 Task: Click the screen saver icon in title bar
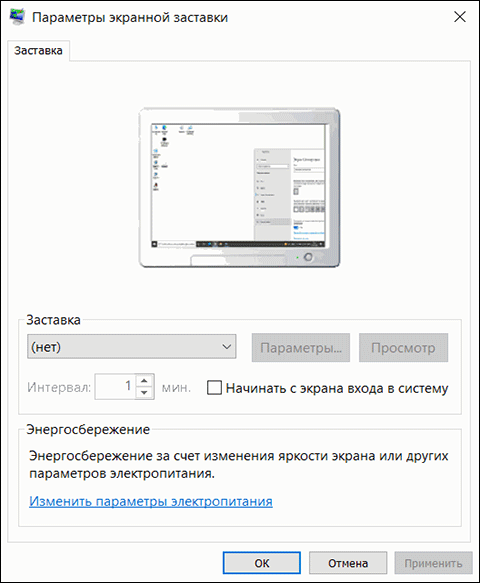(x=17, y=17)
